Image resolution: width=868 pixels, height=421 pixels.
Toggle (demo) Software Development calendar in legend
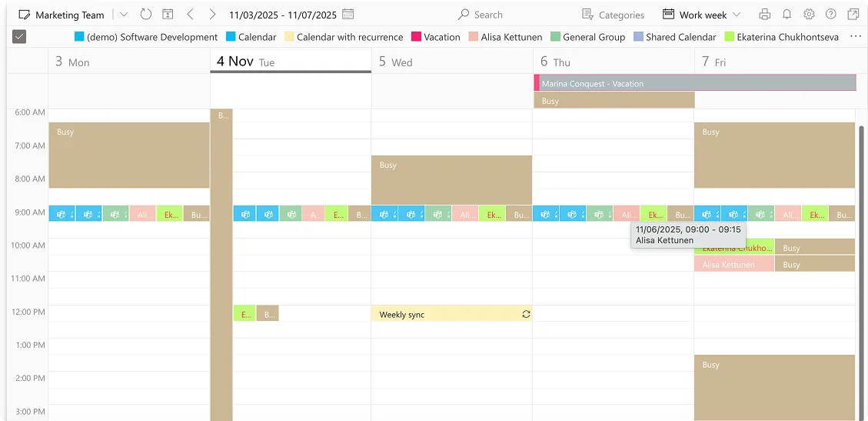146,37
